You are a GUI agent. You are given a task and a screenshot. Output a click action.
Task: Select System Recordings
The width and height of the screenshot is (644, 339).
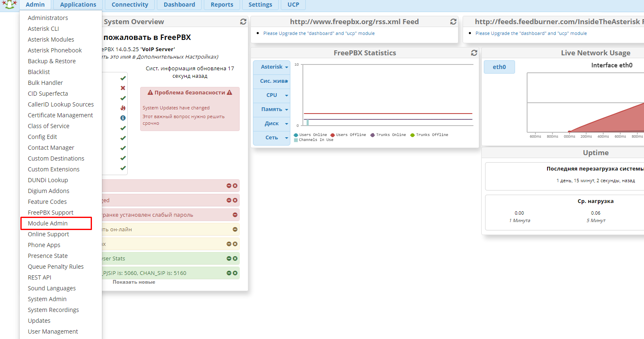53,310
